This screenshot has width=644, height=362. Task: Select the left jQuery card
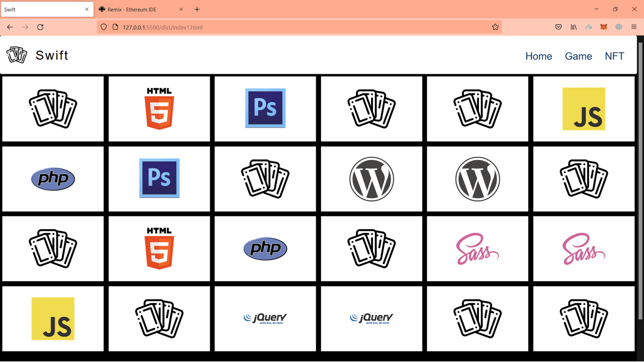265,319
